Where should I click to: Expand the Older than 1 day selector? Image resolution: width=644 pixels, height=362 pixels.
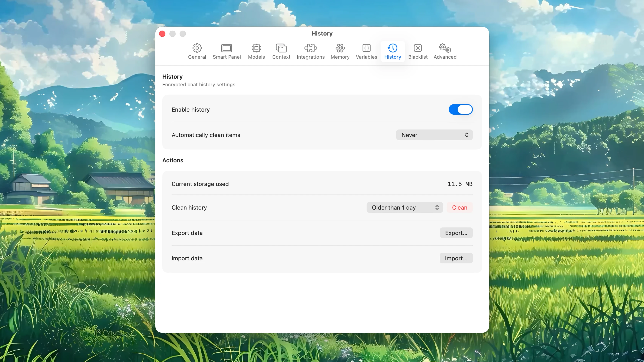tap(404, 207)
